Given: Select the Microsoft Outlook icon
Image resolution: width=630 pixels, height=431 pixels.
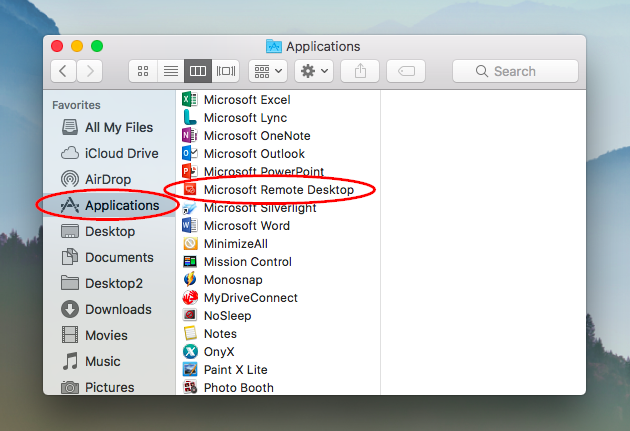Looking at the screenshot, I should [190, 153].
